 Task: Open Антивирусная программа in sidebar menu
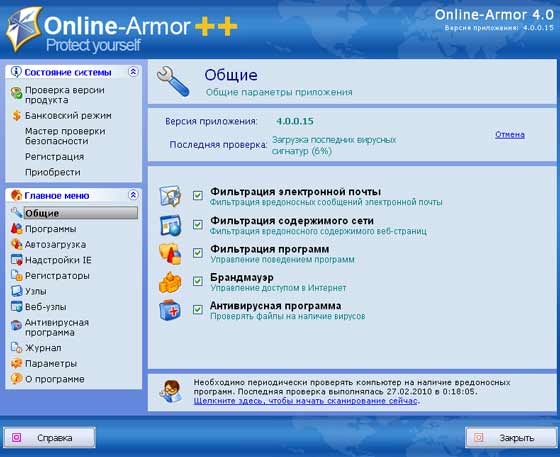(x=57, y=327)
